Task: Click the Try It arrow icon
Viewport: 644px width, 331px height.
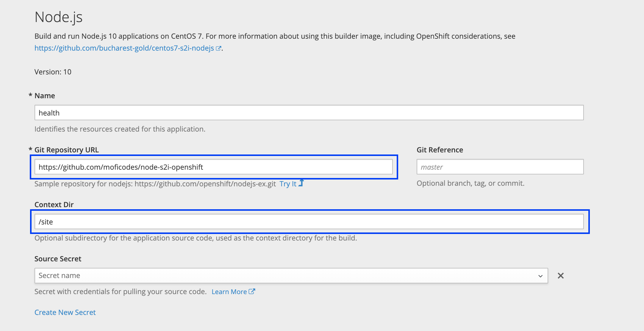Action: click(x=301, y=183)
